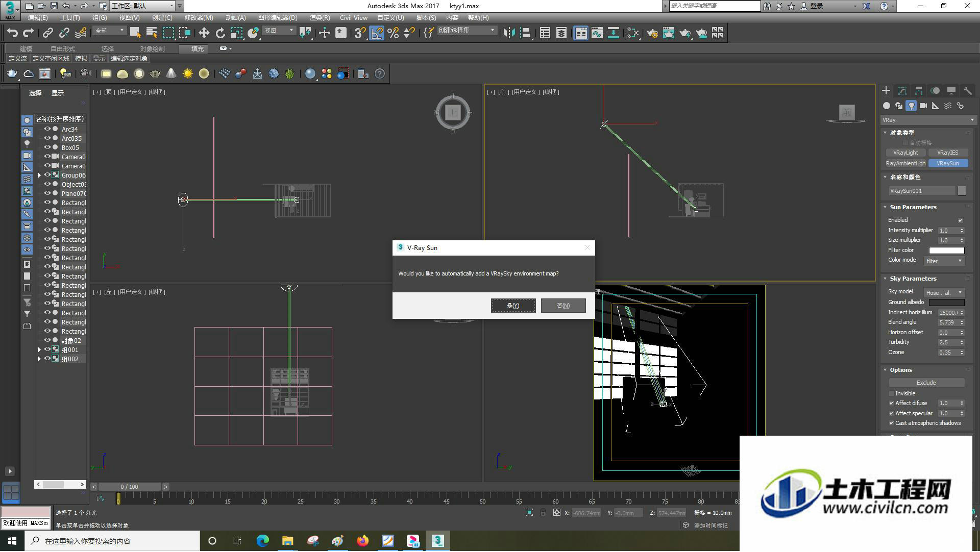Open the 3ds Max taskbar icon
Viewport: 980px width, 552px height.
coord(438,541)
